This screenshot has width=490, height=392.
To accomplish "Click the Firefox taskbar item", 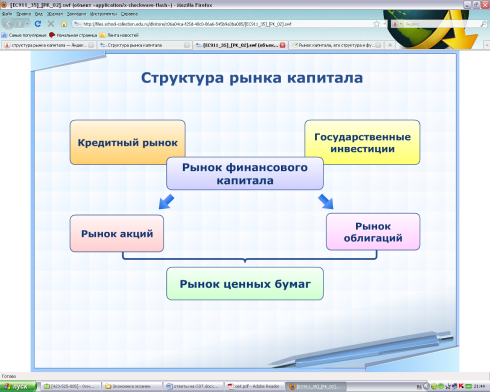I will (315, 387).
